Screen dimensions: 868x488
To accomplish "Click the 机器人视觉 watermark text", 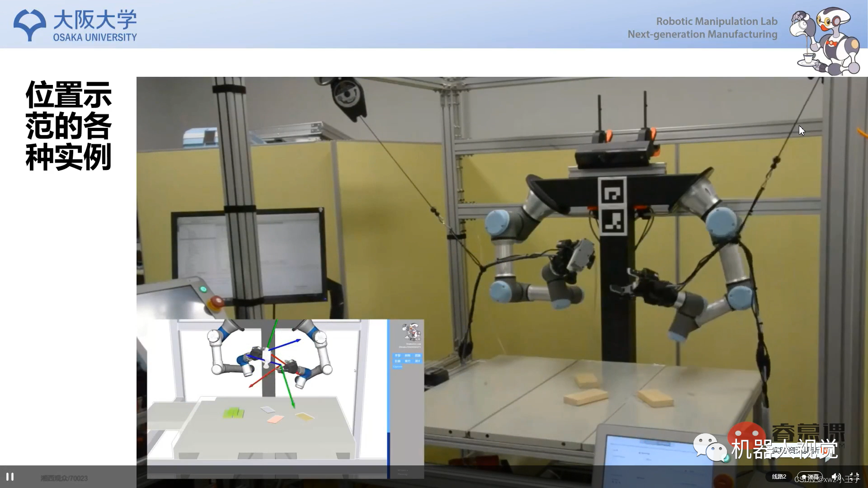I will [x=784, y=448].
